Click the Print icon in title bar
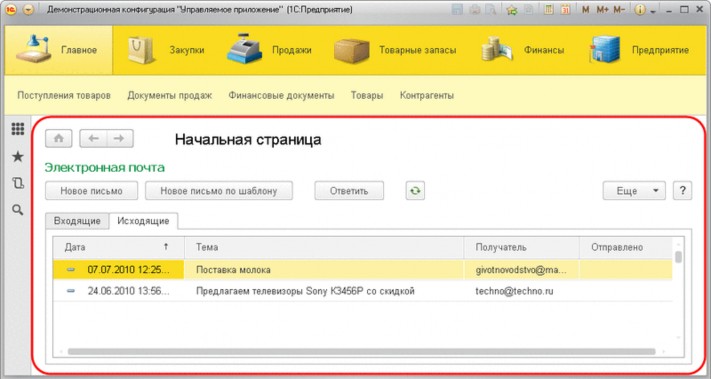 [x=474, y=10]
